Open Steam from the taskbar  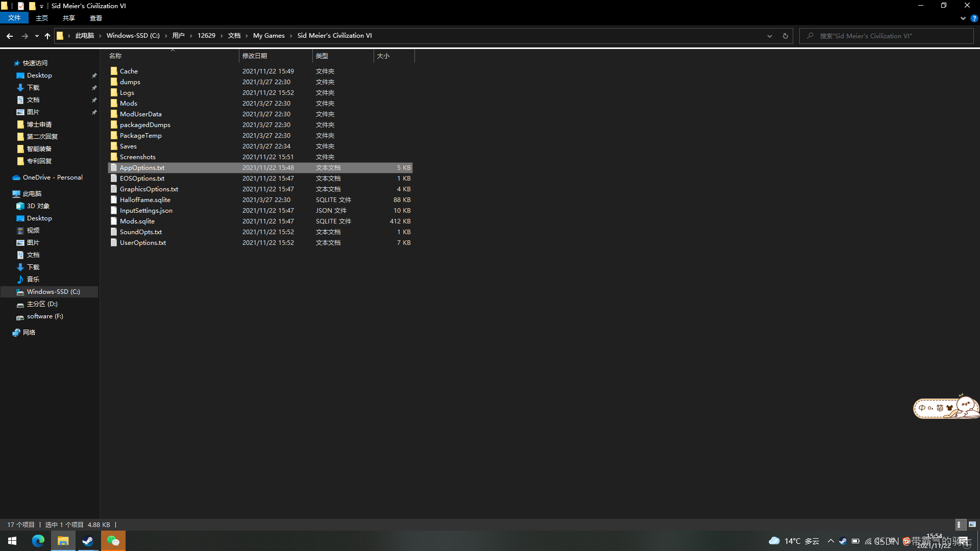pyautogui.click(x=88, y=541)
